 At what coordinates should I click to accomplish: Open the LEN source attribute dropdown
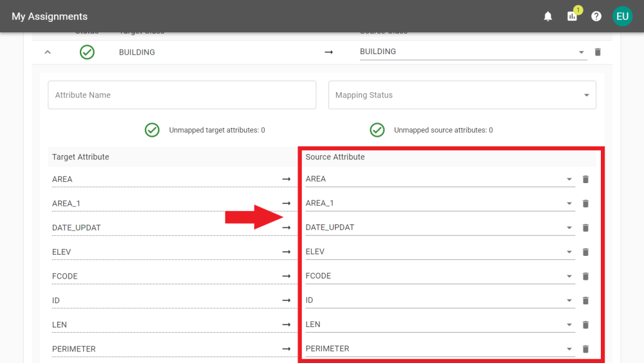pos(569,325)
